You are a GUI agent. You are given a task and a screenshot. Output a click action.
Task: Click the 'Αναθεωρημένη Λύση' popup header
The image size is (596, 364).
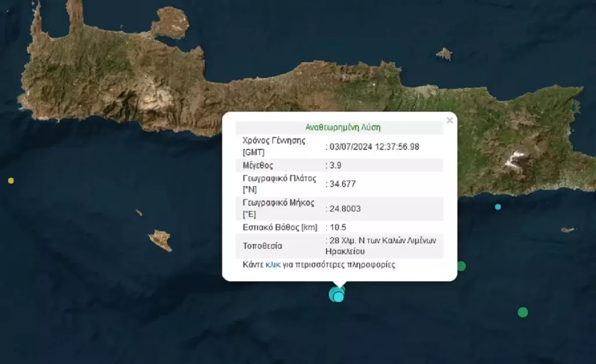[x=343, y=127]
